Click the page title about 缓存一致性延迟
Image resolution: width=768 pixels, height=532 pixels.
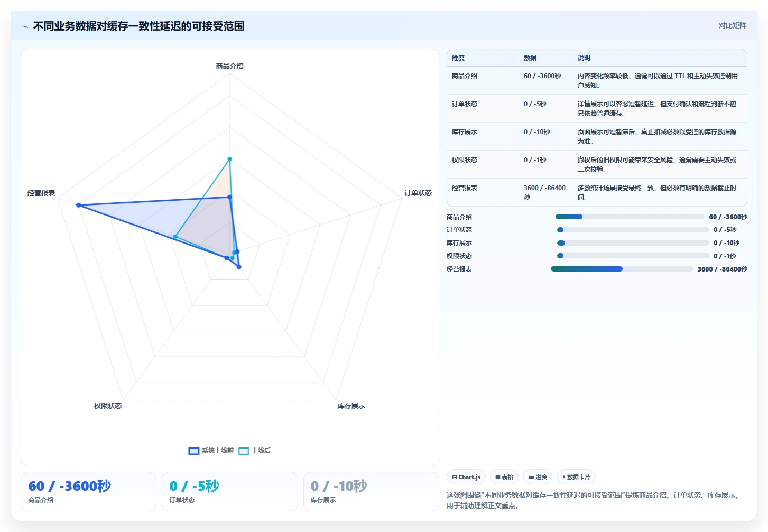tap(138, 26)
